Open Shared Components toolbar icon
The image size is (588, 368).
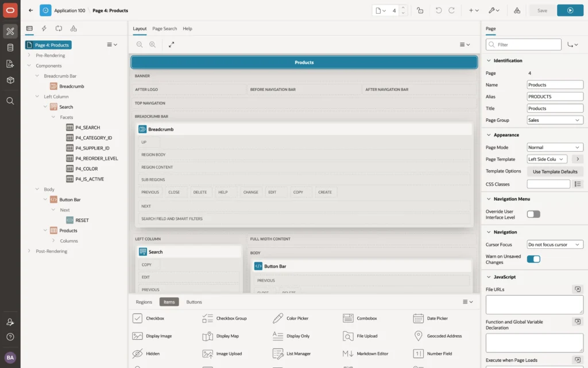tap(517, 10)
